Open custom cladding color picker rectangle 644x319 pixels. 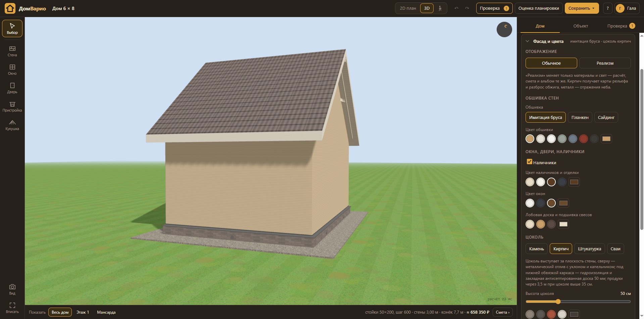[x=606, y=139]
